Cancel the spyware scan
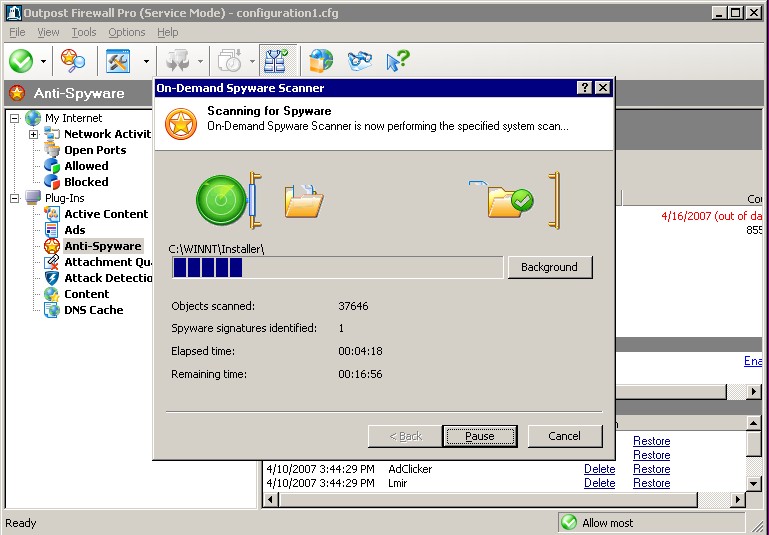 click(564, 436)
